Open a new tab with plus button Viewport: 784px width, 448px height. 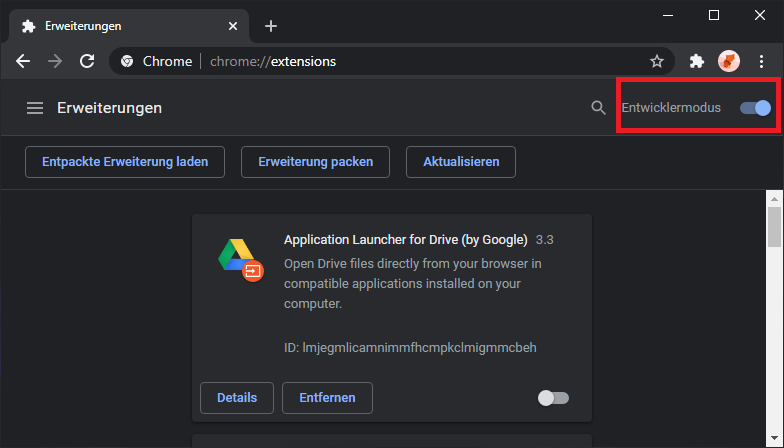(x=271, y=26)
